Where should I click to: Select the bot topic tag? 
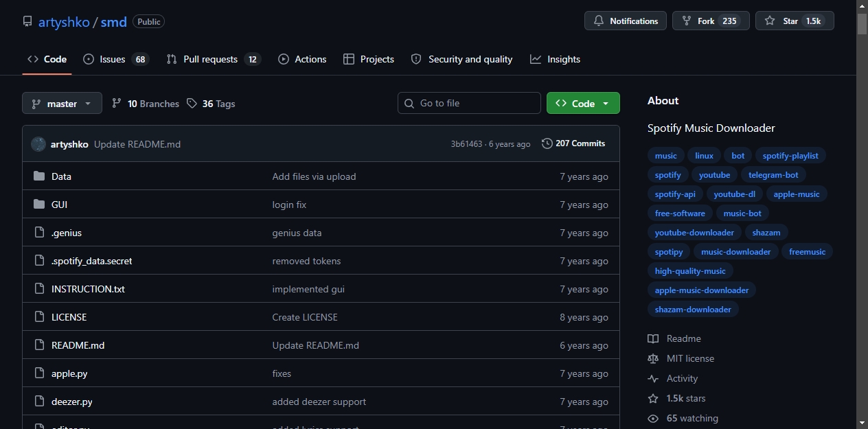[738, 156]
